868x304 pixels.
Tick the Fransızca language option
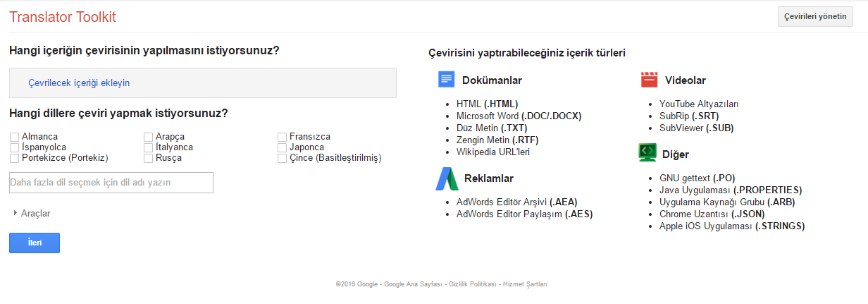283,137
